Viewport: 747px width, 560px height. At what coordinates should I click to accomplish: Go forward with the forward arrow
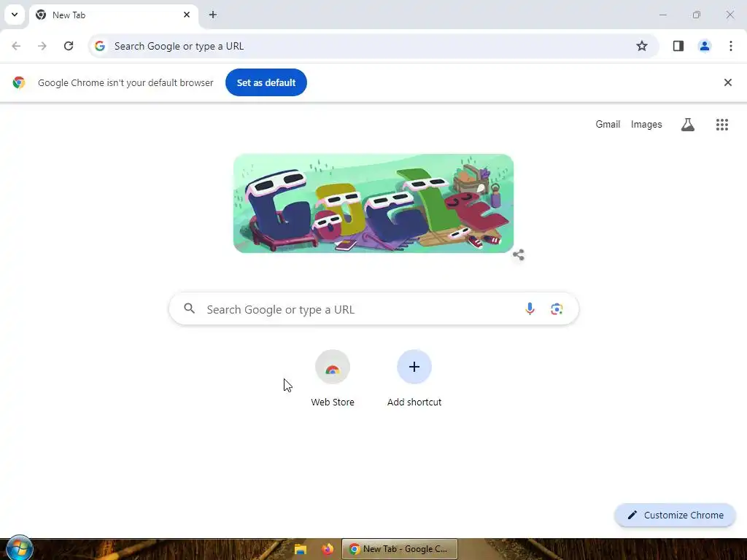point(42,46)
